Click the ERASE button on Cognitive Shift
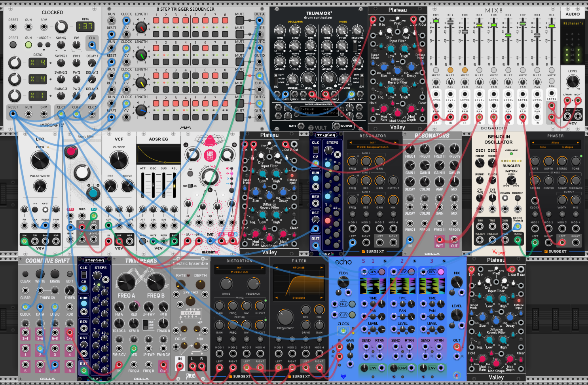Screen dimensions: 588x385 click(x=55, y=274)
